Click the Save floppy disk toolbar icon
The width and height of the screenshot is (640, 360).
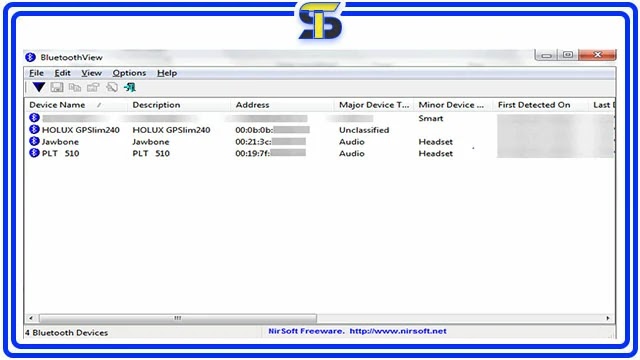click(x=57, y=87)
